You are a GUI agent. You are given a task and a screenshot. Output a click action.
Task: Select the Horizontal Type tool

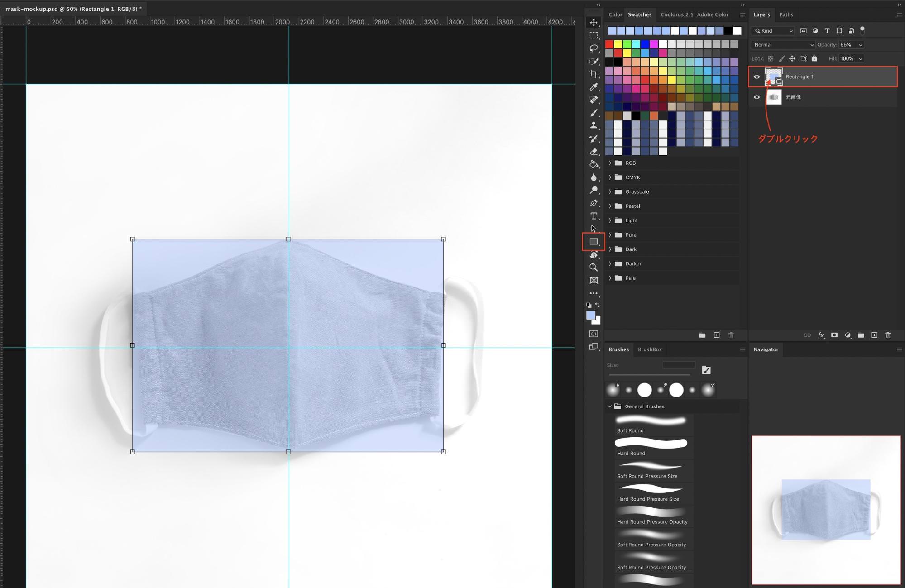pos(594,215)
